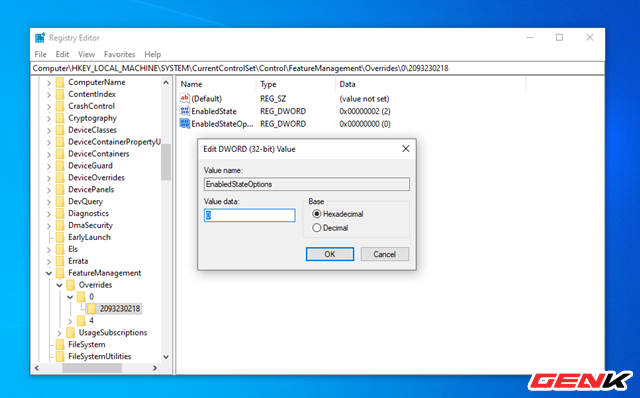The height and width of the screenshot is (398, 640).
Task: Click the Value name field EnabledStateOptions
Action: [x=307, y=184]
